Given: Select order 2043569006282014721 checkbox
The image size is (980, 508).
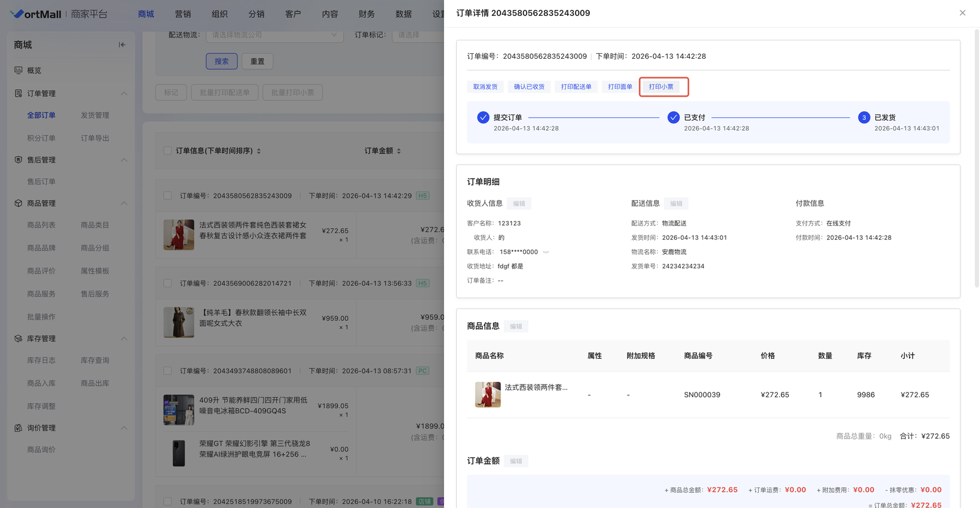Looking at the screenshot, I should pos(167,283).
